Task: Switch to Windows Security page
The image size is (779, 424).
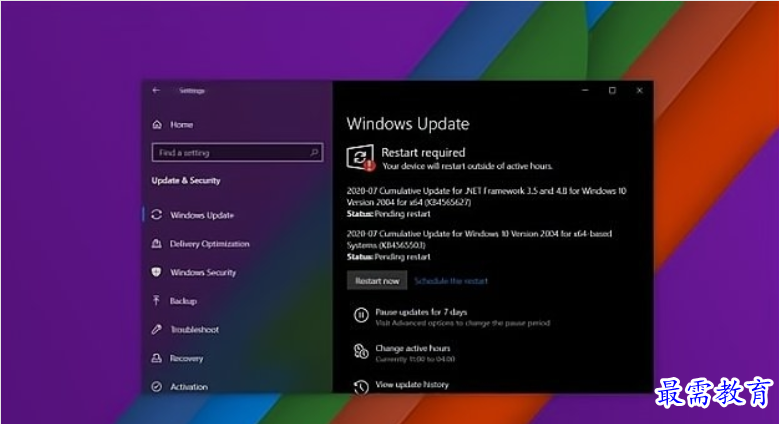Action: 203,272
